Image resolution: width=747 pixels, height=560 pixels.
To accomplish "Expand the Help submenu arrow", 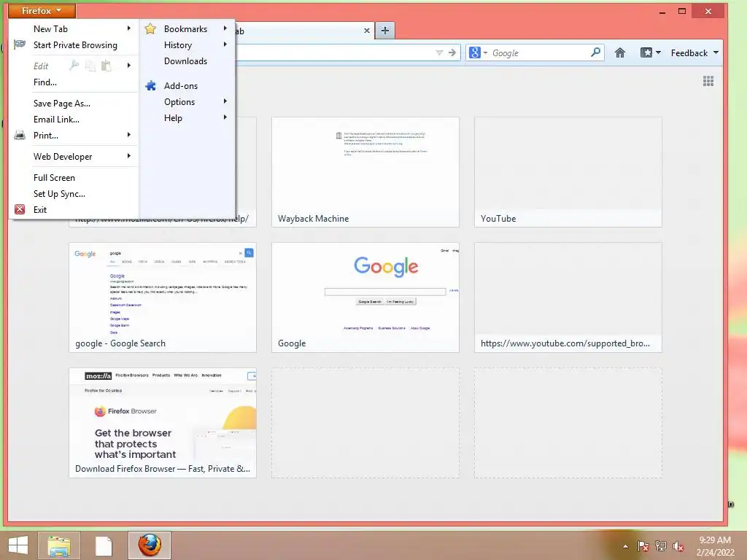I will pyautogui.click(x=225, y=117).
